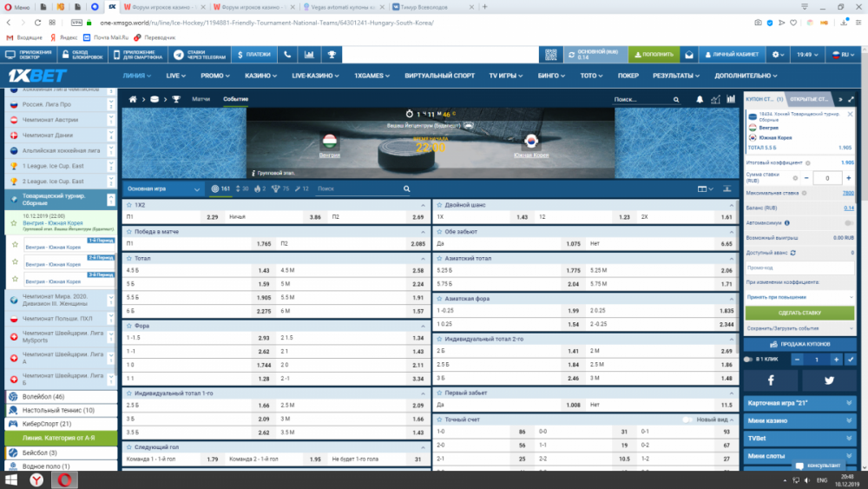
Task: Open the Принять при повышении dropdown
Action: pyautogui.click(x=799, y=297)
